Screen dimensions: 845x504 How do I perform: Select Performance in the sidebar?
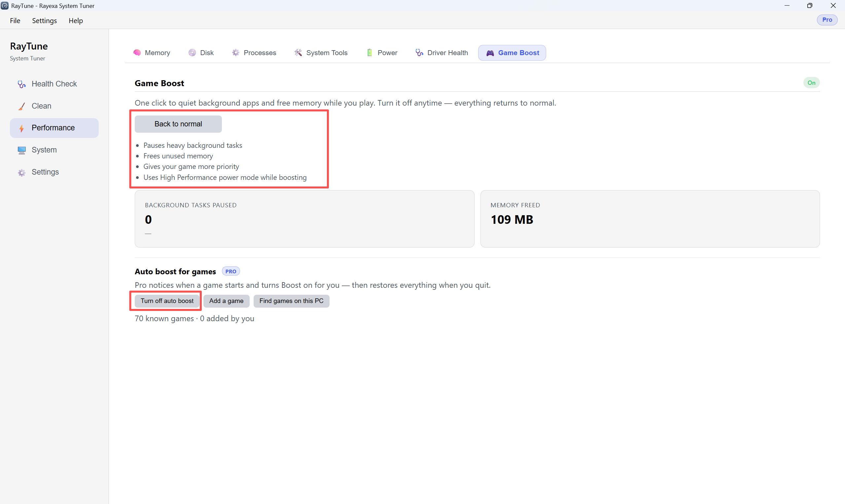pos(54,128)
